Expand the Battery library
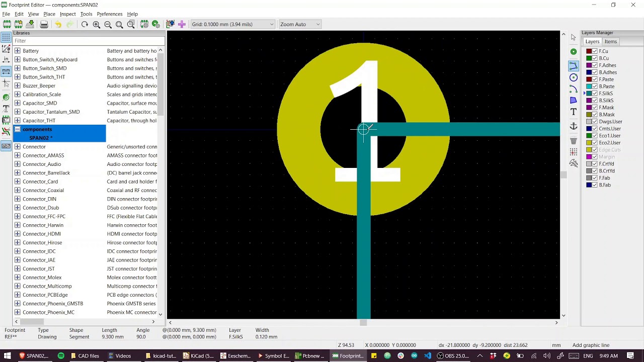The image size is (644, 362). (18, 51)
